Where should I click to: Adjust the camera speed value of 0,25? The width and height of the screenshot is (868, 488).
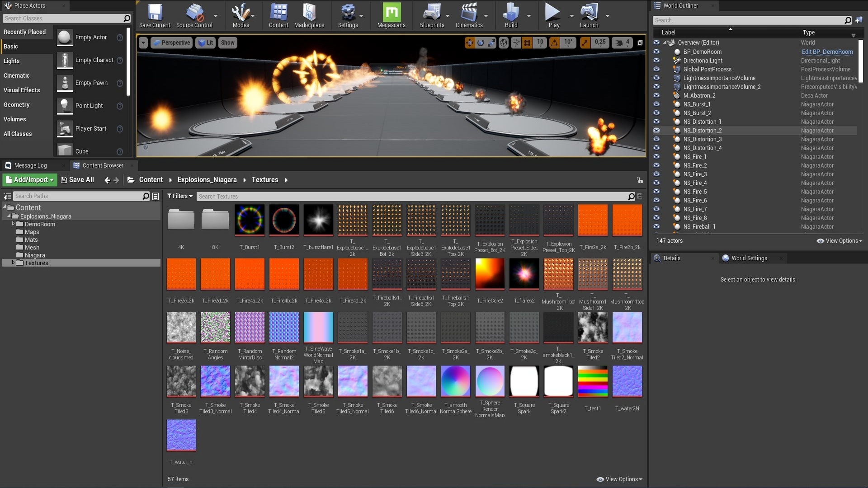click(600, 42)
